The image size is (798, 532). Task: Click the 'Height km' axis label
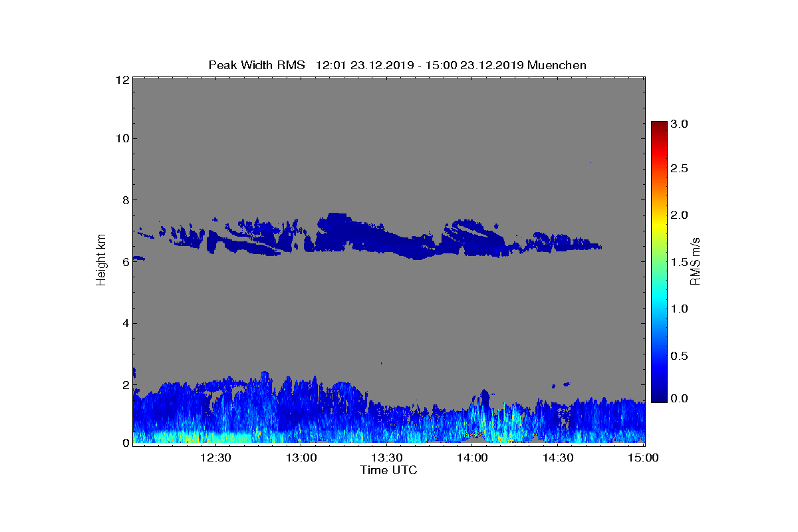[x=101, y=261]
